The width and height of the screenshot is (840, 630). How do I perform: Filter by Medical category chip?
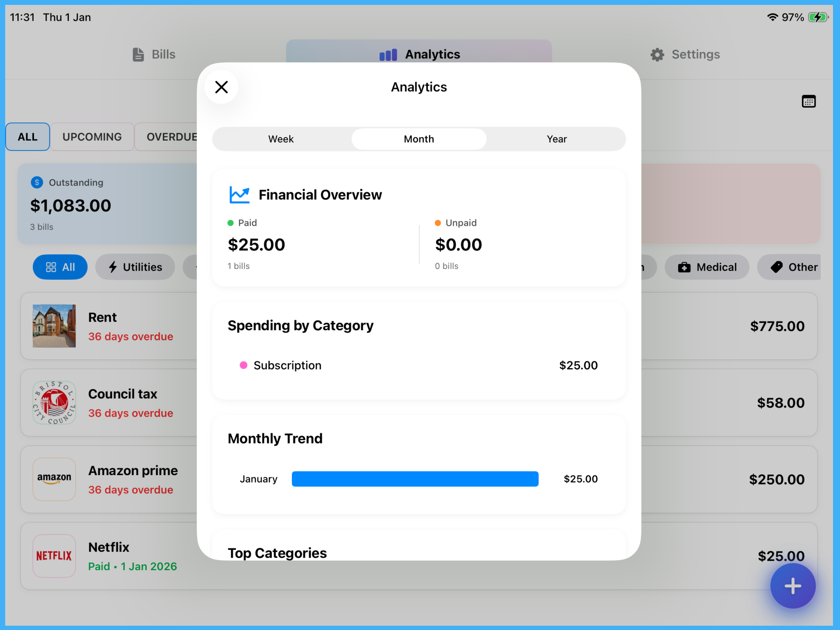click(707, 267)
